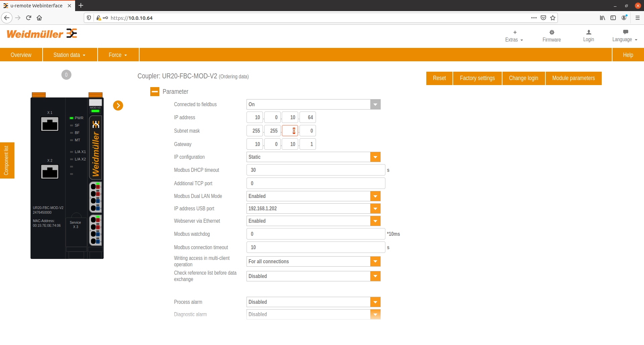Screen dimensions: 644x345
Task: Open the IP configuration dropdown
Action: tap(375, 157)
